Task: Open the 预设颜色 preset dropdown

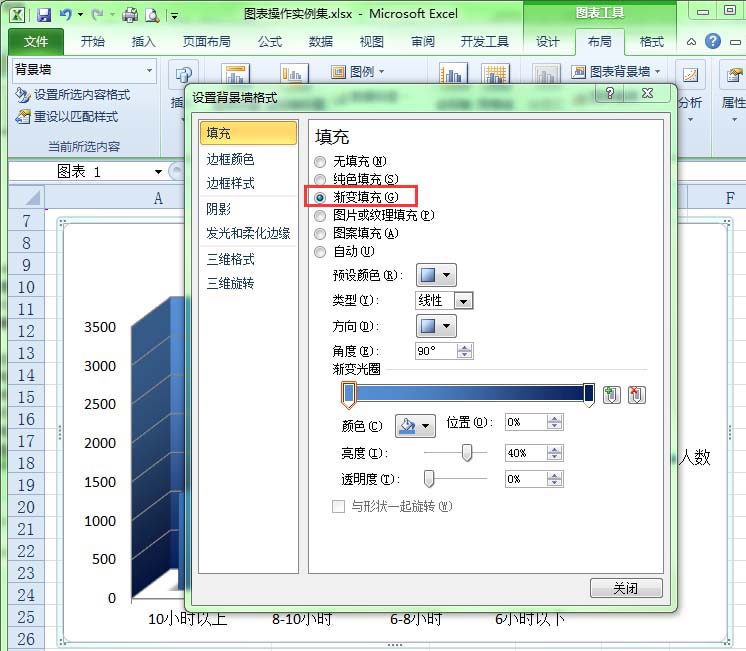Action: pos(436,275)
